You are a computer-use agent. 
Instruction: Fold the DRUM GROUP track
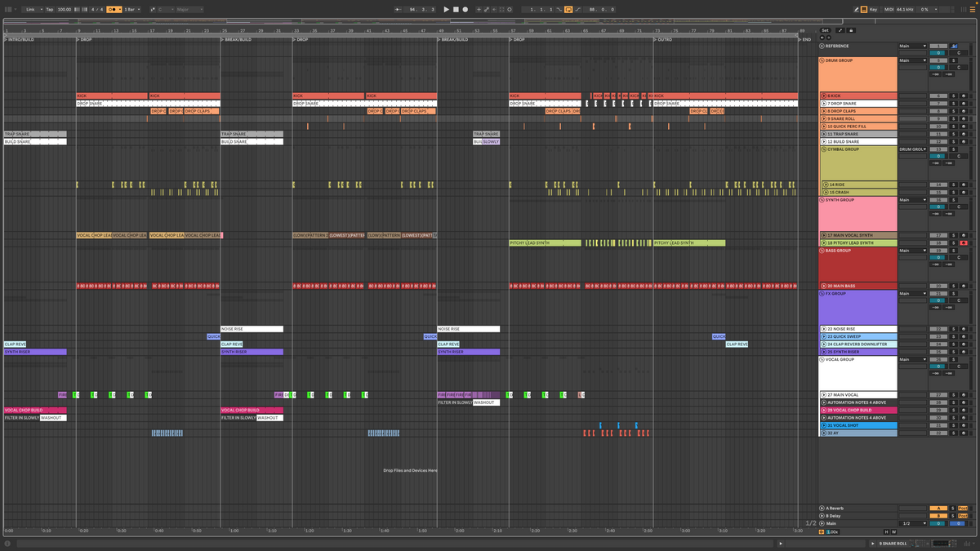[823, 60]
